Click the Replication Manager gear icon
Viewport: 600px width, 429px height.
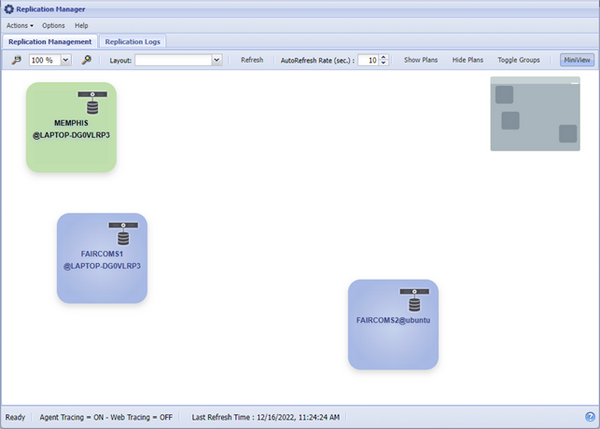pyautogui.click(x=9, y=9)
